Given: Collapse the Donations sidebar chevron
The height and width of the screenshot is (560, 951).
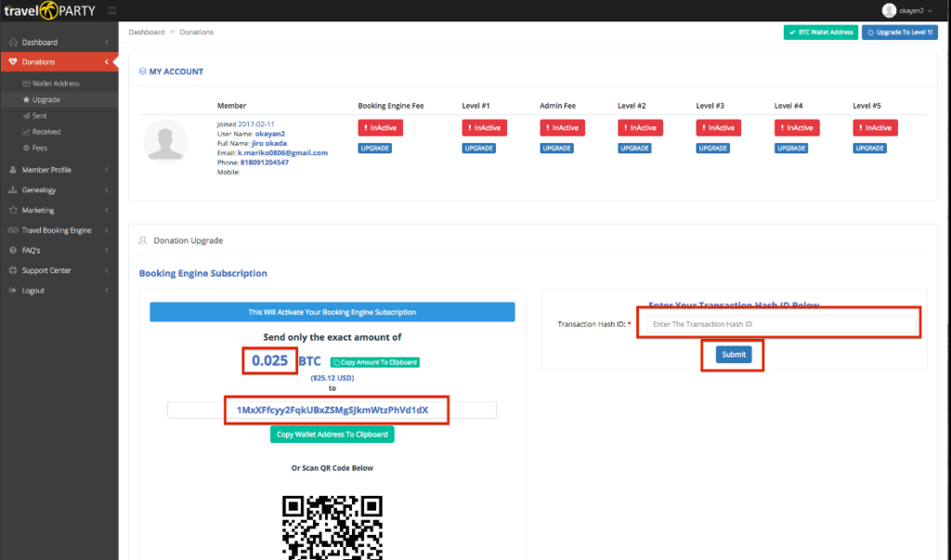Looking at the screenshot, I should (107, 62).
